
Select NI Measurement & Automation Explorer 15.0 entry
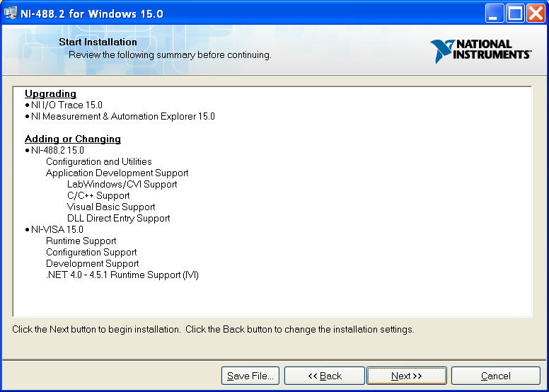click(x=122, y=116)
